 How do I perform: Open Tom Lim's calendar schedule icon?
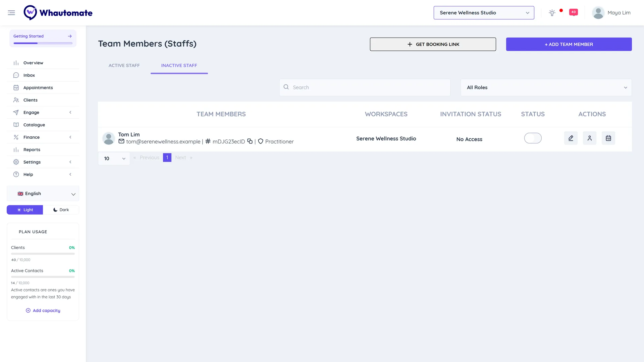pyautogui.click(x=608, y=138)
